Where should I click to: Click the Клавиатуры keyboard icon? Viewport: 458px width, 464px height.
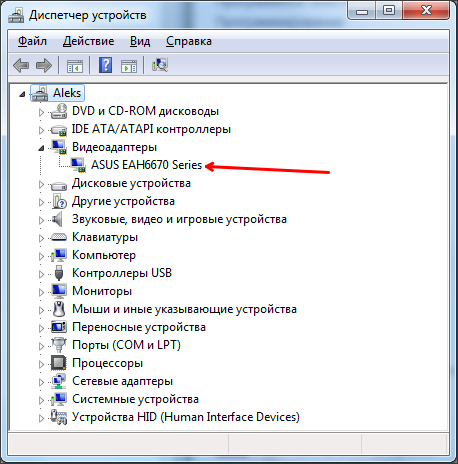tap(59, 237)
